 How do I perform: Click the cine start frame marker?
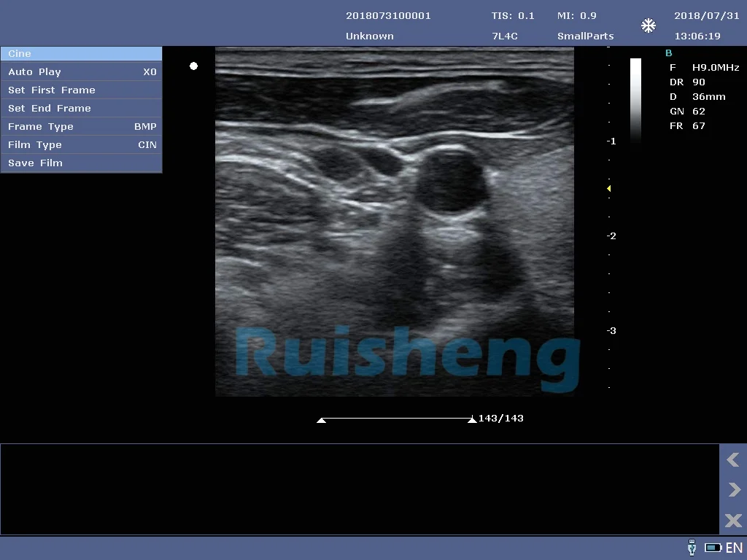click(x=321, y=421)
